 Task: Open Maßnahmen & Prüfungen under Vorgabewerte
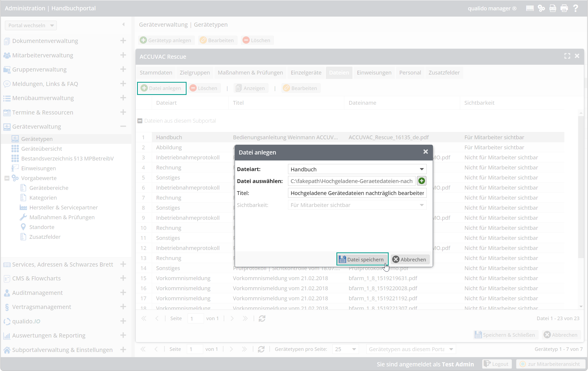click(x=62, y=217)
